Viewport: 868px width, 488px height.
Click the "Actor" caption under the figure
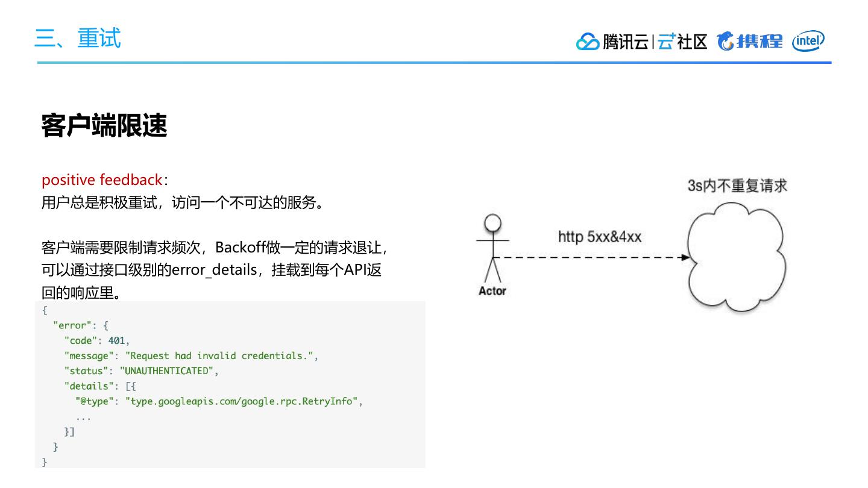tap(492, 291)
